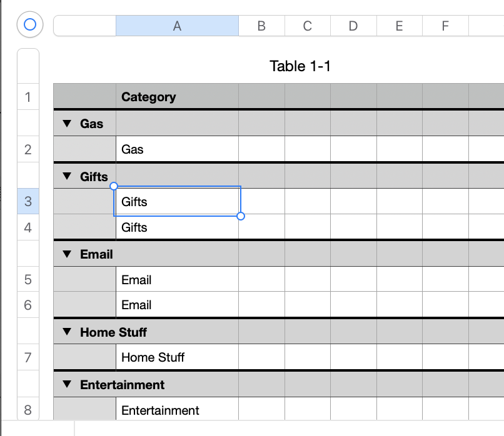Select row 5 header number
Viewport: 504px width, 436px height.
pyautogui.click(x=28, y=279)
